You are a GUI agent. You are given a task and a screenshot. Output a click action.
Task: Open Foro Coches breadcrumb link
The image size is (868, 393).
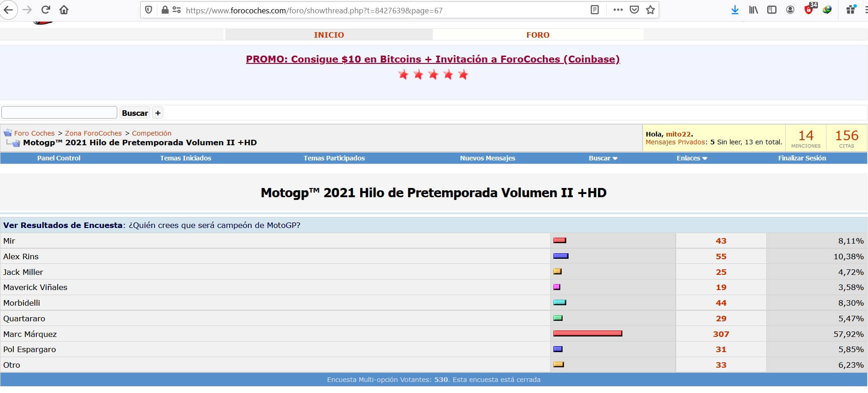point(34,133)
